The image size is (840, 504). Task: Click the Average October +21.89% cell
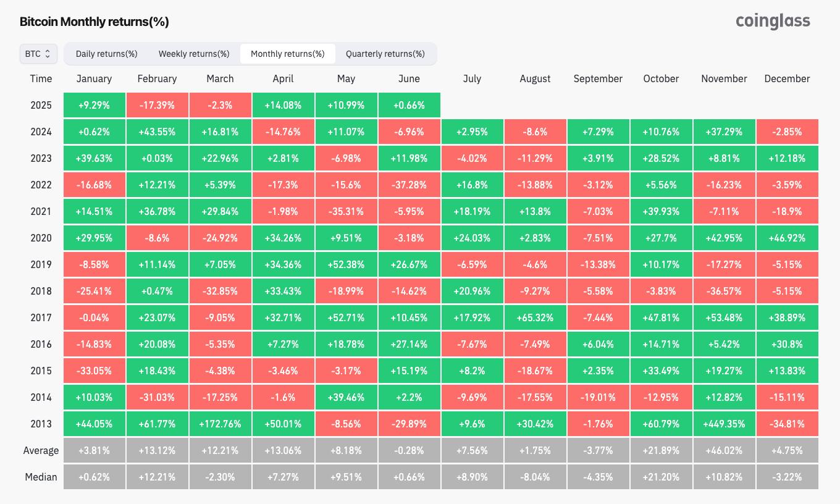(661, 450)
